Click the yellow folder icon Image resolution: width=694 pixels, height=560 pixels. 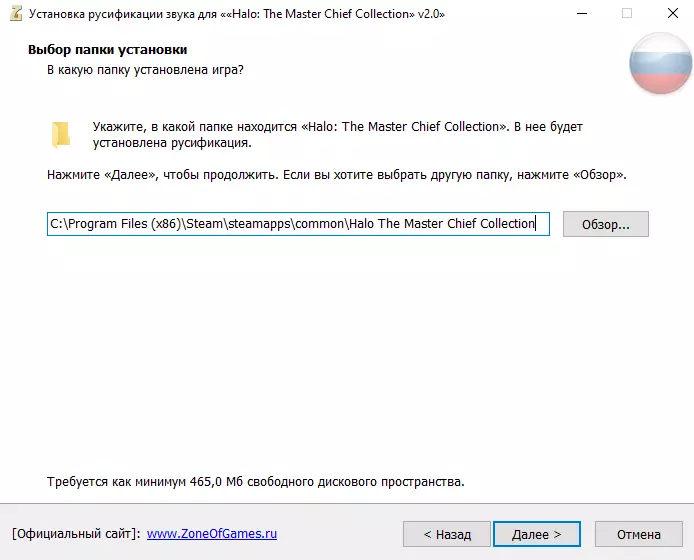pos(62,134)
